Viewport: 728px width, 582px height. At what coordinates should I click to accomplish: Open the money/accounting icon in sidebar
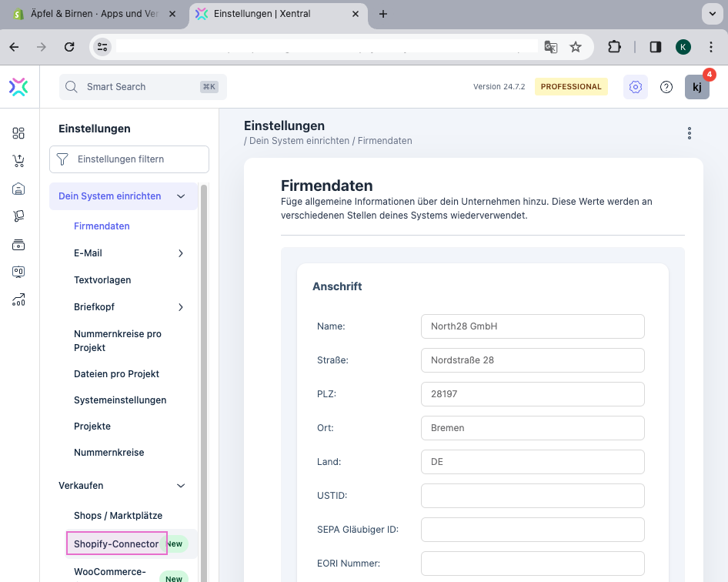point(18,245)
